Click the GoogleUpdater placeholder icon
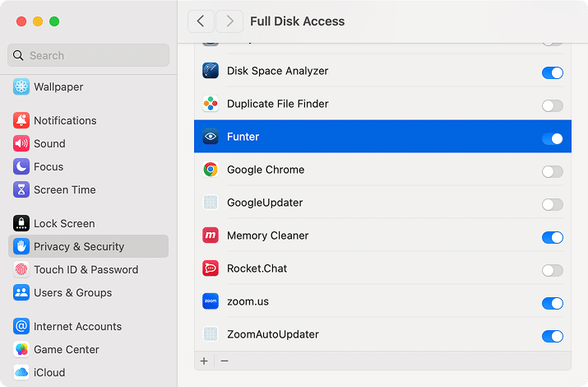The height and width of the screenshot is (387, 588). [x=211, y=203]
